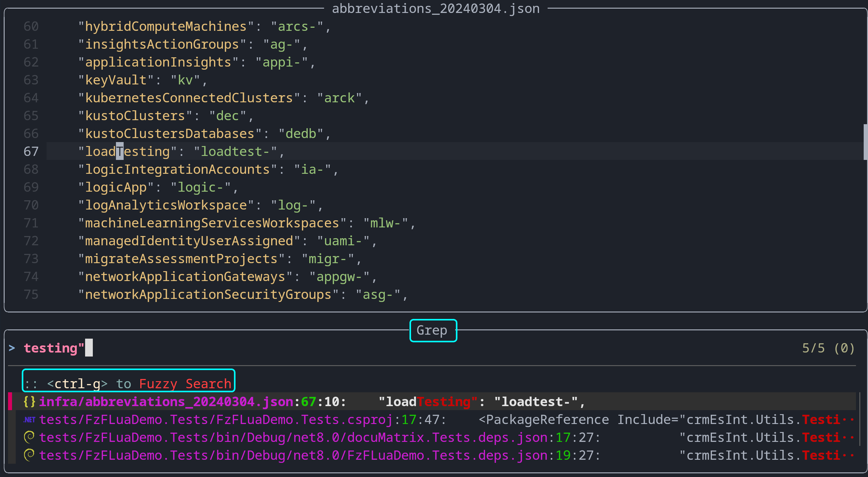
Task: Click line number 60 in preview
Action: pos(31,26)
